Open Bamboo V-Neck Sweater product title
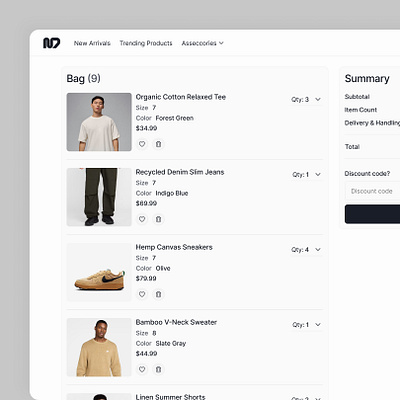This screenshot has height=400, width=400. [176, 322]
